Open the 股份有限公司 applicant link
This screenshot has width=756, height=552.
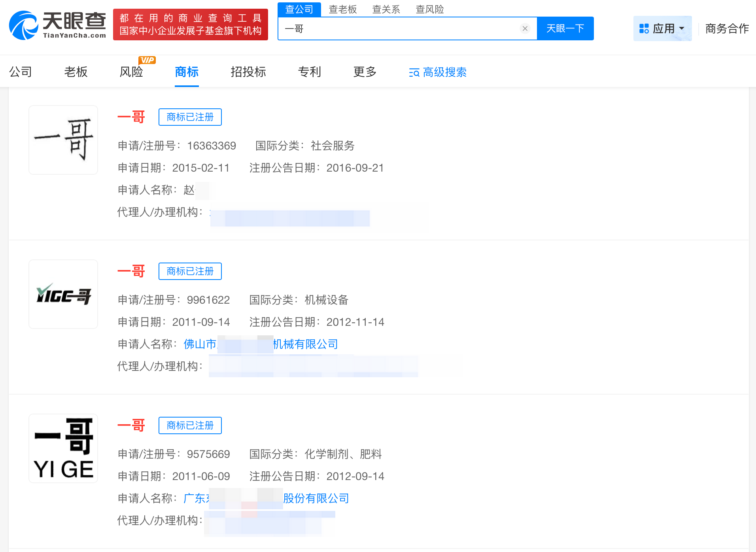click(316, 498)
